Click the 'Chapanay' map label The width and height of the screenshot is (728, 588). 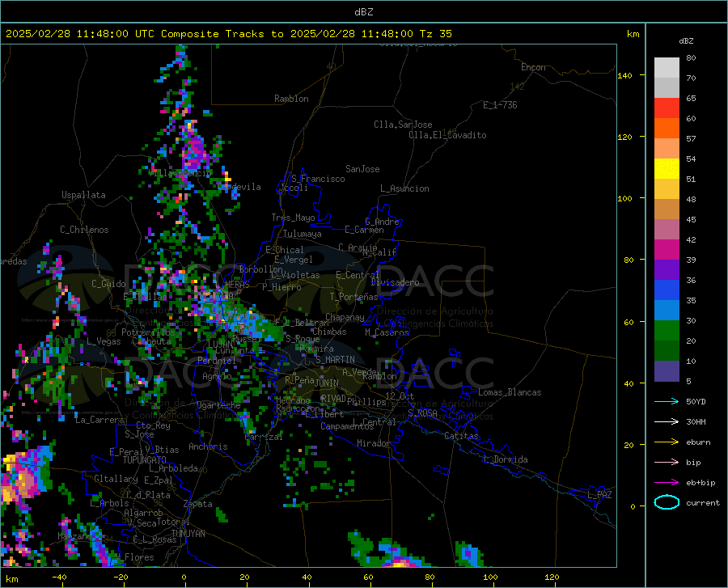coord(345,317)
